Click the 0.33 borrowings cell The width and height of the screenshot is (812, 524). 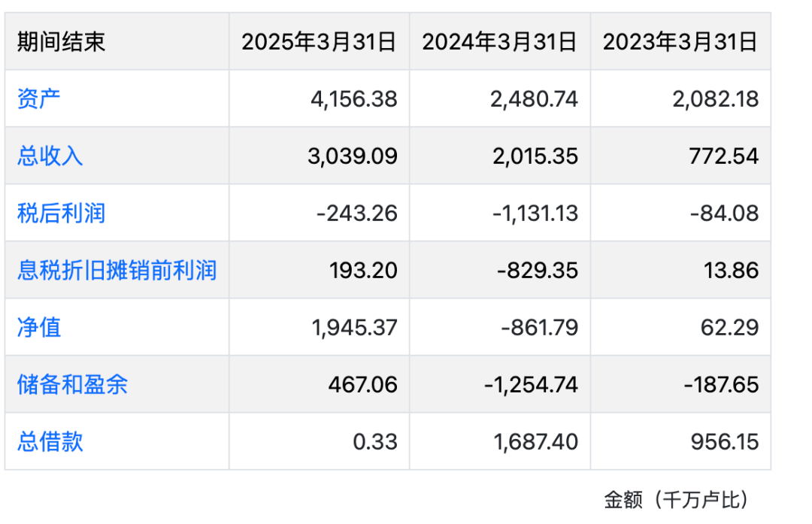(375, 441)
